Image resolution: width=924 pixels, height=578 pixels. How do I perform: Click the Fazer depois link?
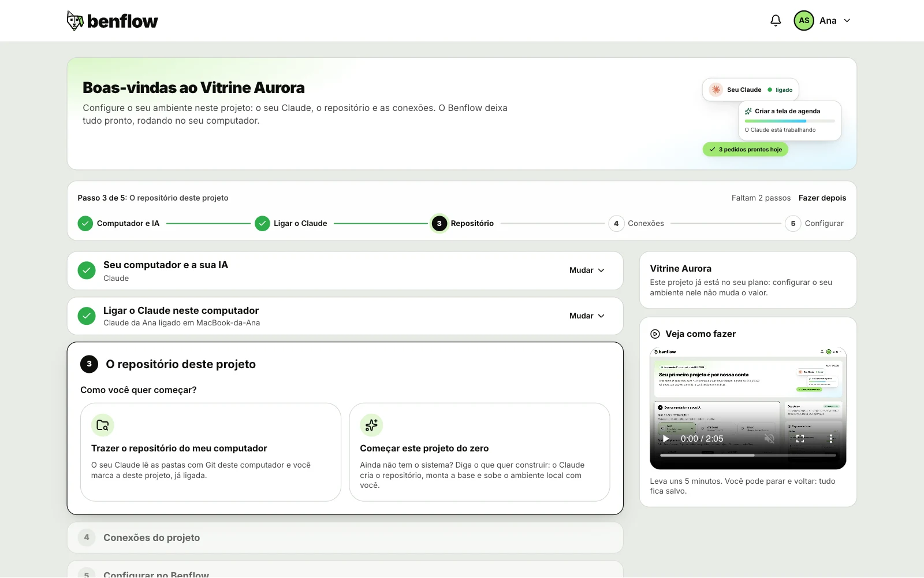(822, 198)
